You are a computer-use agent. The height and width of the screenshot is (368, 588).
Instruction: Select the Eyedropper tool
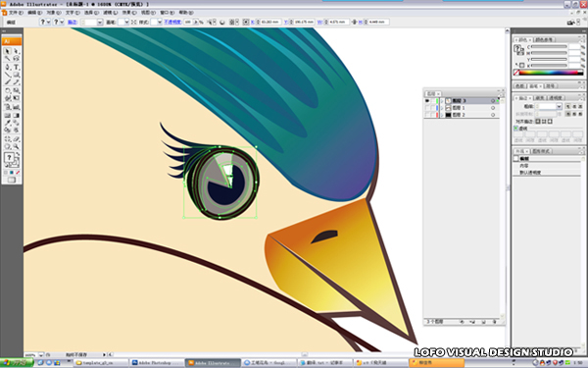click(x=7, y=123)
